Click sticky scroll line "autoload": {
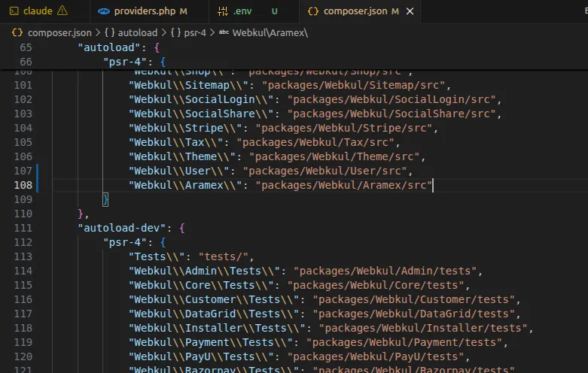 [118, 47]
